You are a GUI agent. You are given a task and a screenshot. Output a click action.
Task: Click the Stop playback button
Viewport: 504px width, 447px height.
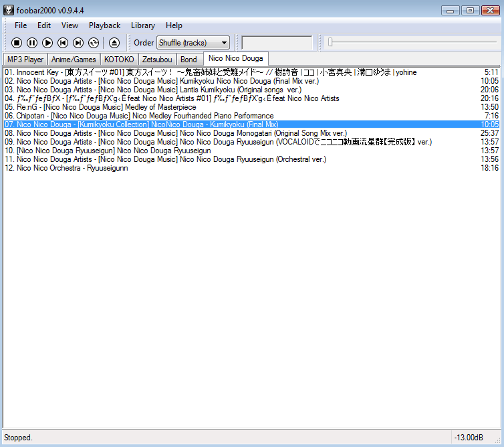click(x=17, y=43)
